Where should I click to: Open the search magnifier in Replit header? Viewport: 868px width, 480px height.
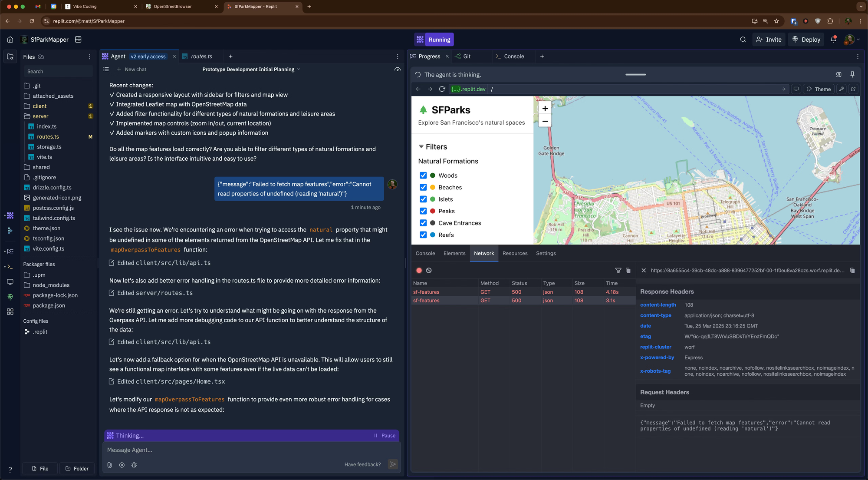[743, 40]
